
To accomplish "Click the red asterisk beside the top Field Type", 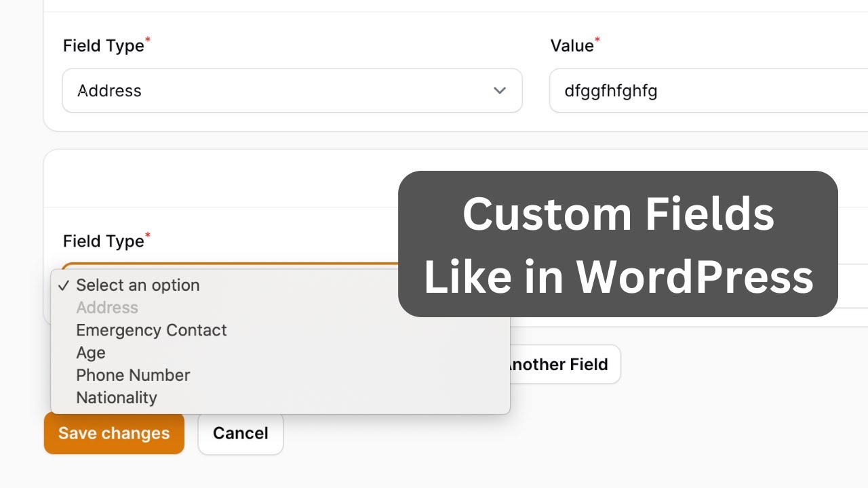I will coord(148,41).
